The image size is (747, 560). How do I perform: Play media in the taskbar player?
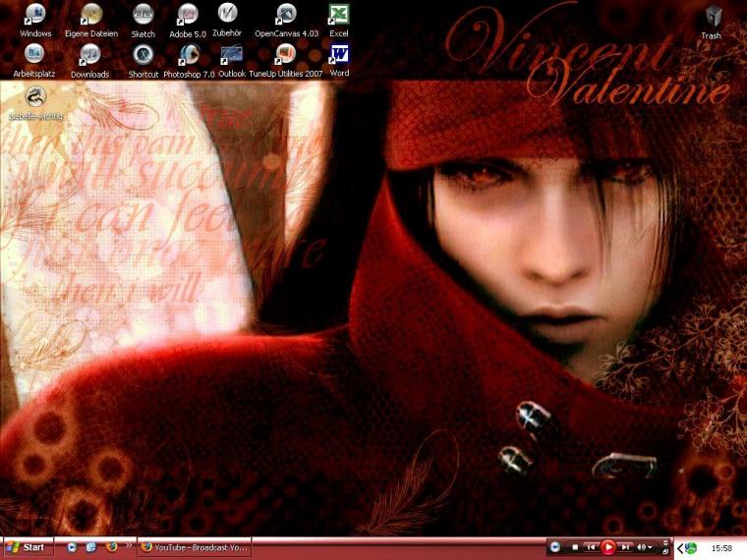607,547
